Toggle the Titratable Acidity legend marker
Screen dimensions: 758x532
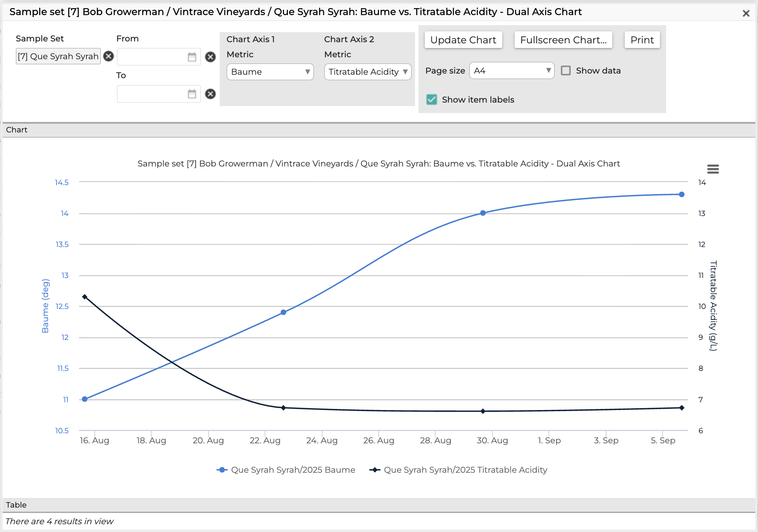(375, 470)
